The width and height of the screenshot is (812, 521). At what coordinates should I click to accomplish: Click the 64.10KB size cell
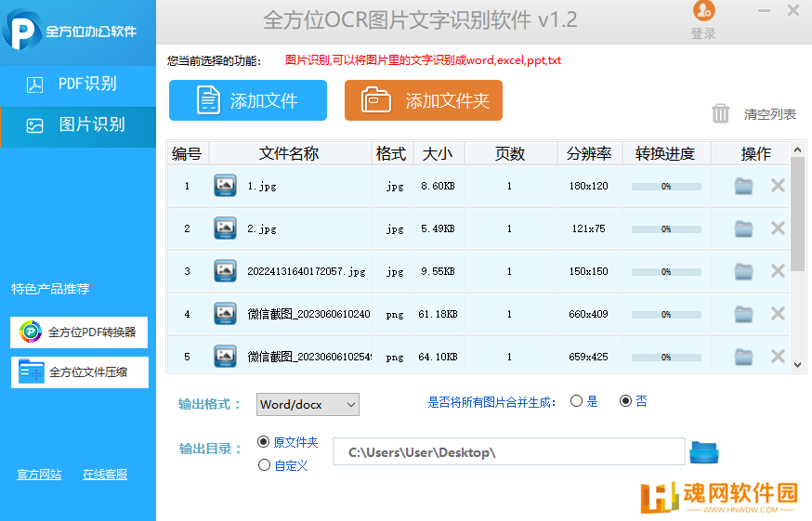[x=439, y=357]
